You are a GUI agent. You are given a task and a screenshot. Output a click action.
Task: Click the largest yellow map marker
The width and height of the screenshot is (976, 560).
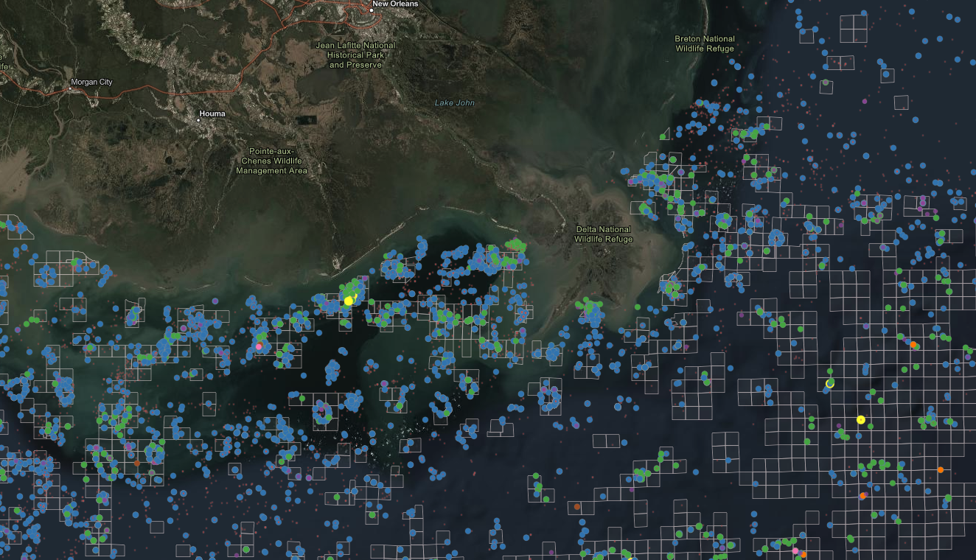(x=349, y=301)
